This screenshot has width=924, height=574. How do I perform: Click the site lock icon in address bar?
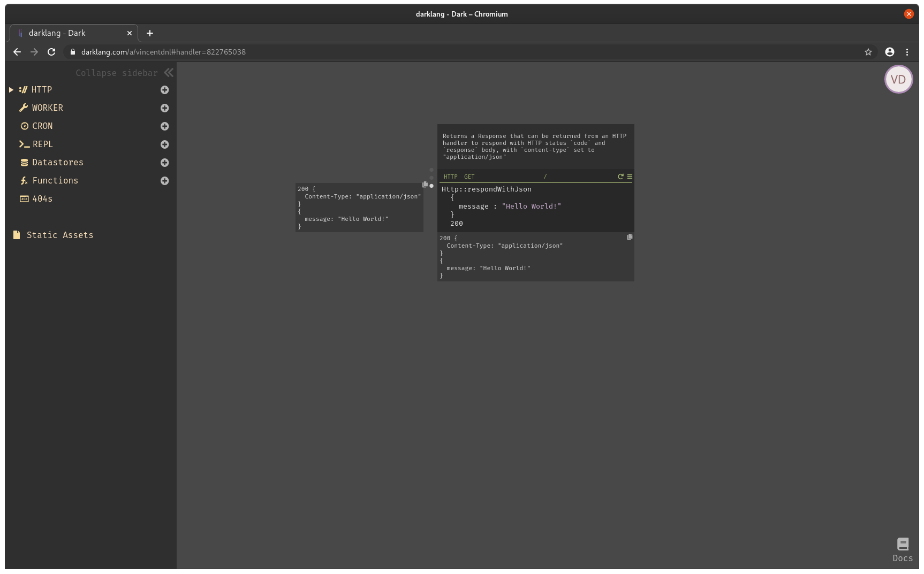(73, 52)
